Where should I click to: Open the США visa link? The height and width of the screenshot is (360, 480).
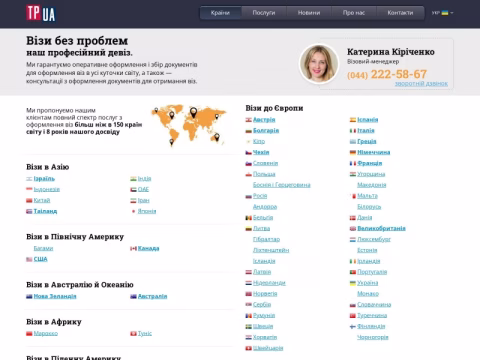coord(40,259)
